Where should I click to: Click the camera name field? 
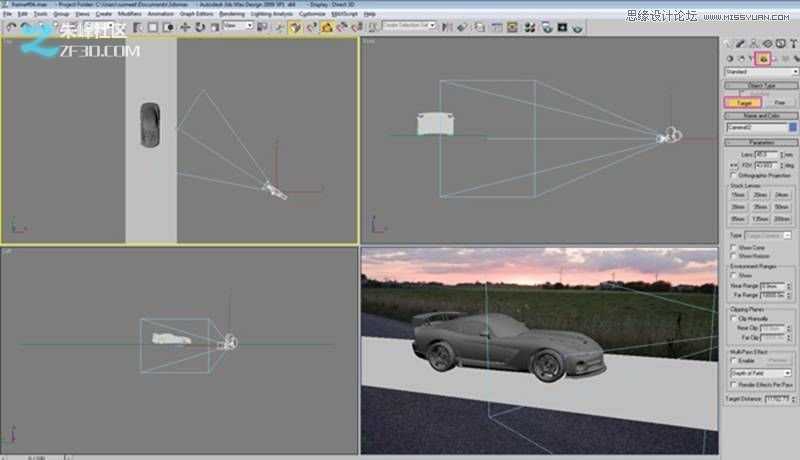(x=757, y=127)
